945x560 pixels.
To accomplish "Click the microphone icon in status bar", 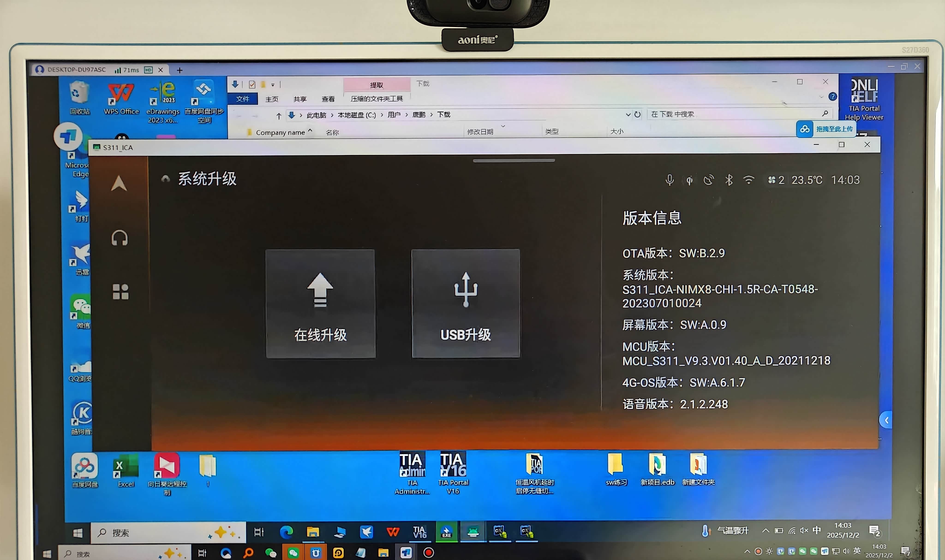I will [x=669, y=180].
